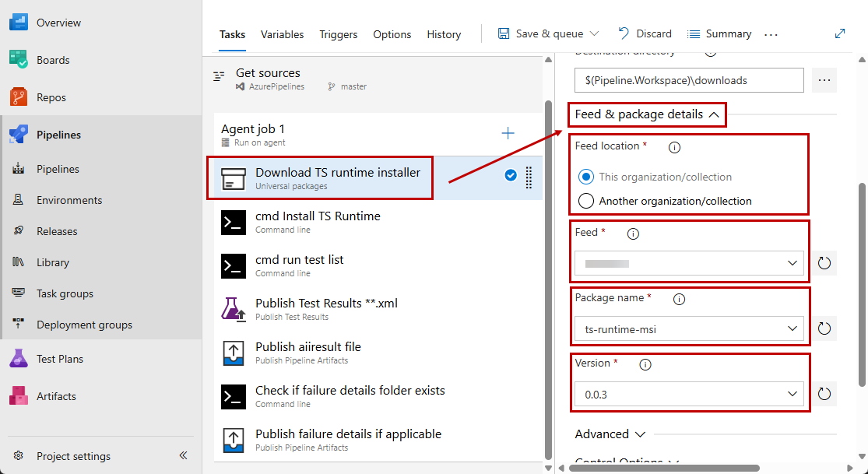Browse destination directory with ellipsis button
This screenshot has height=474, width=868.
(x=824, y=80)
